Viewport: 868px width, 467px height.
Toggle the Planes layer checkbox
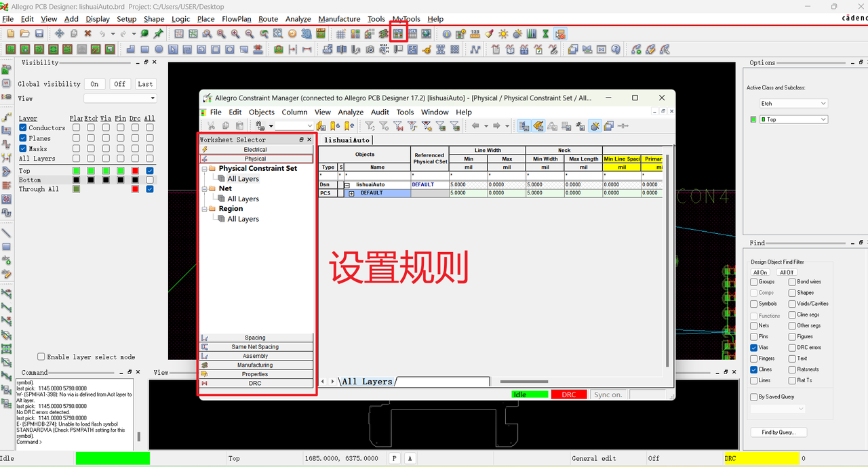[22, 138]
